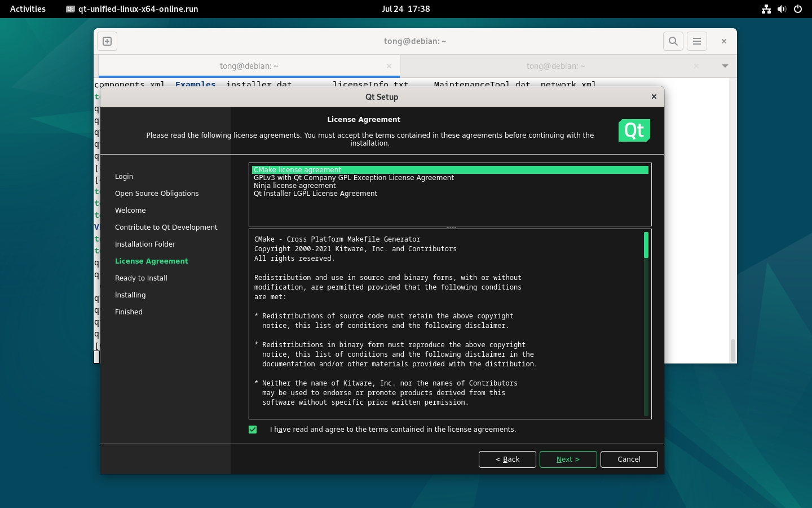Click qt-unified-linux-x64-online.run app menu
The image size is (812, 508).
click(133, 9)
